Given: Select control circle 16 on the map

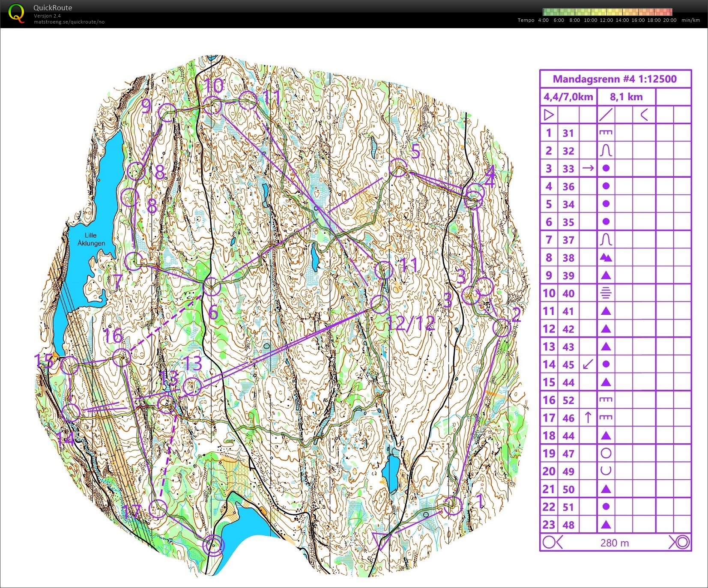Looking at the screenshot, I should (x=122, y=357).
